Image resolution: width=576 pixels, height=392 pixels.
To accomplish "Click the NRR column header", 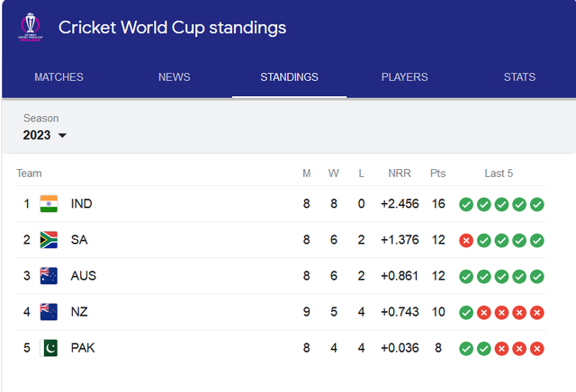I will pyautogui.click(x=400, y=174).
